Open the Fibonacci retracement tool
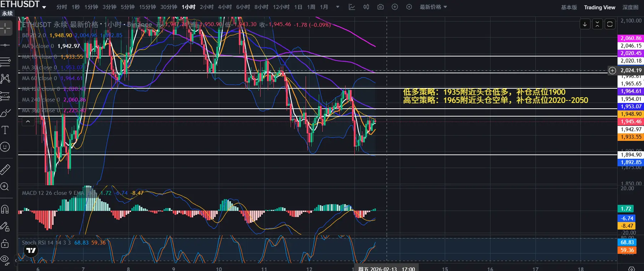 (5, 62)
